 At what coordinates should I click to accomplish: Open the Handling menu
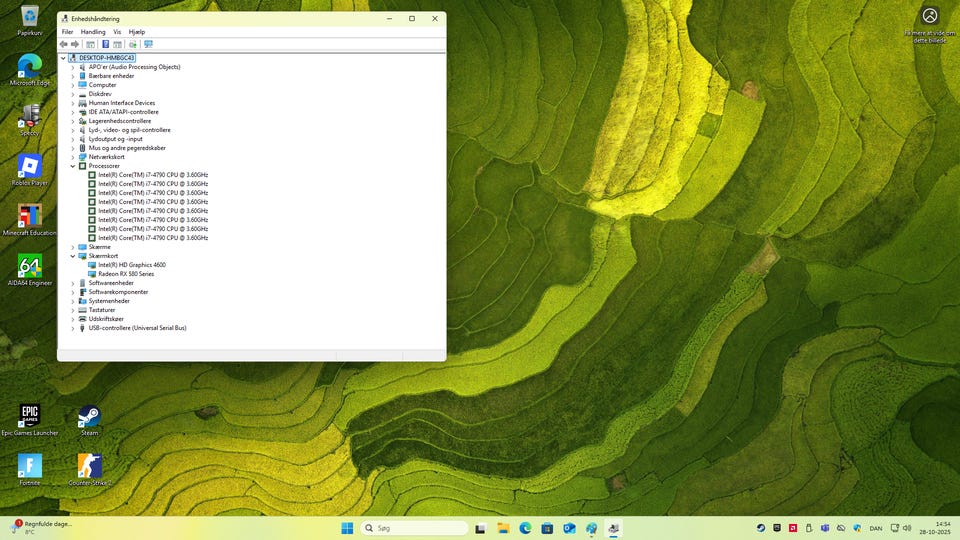93,32
